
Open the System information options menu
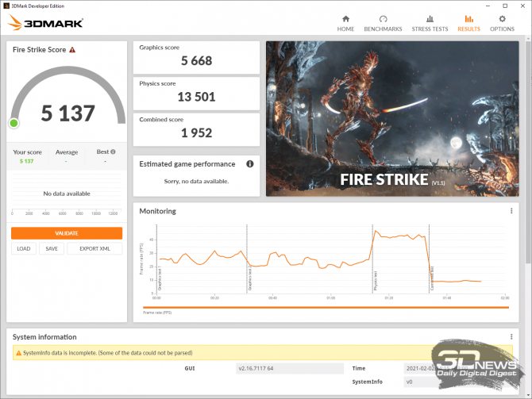coord(511,336)
